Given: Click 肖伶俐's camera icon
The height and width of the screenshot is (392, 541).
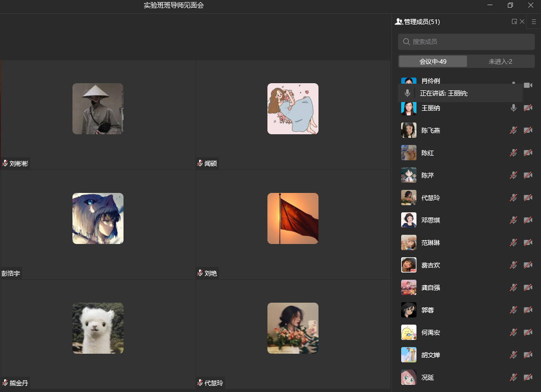Looking at the screenshot, I should [x=528, y=85].
